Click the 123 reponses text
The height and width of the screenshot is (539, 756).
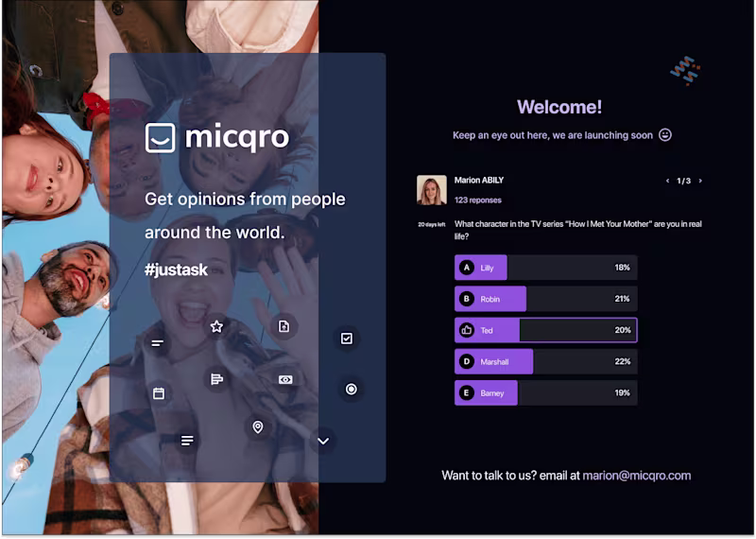tap(478, 200)
